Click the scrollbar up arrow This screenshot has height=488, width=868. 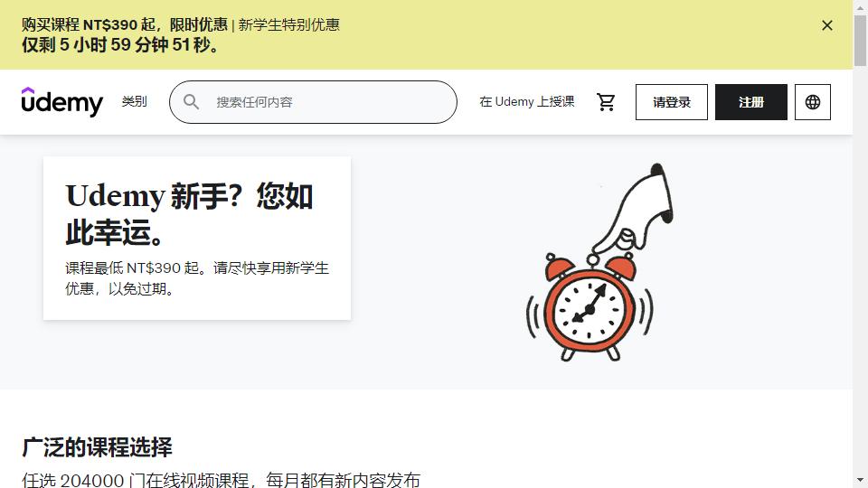[860, 6]
